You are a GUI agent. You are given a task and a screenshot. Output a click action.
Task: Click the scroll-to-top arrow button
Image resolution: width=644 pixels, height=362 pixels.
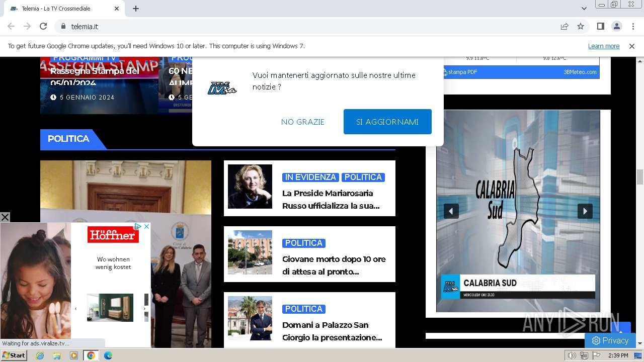point(620,330)
